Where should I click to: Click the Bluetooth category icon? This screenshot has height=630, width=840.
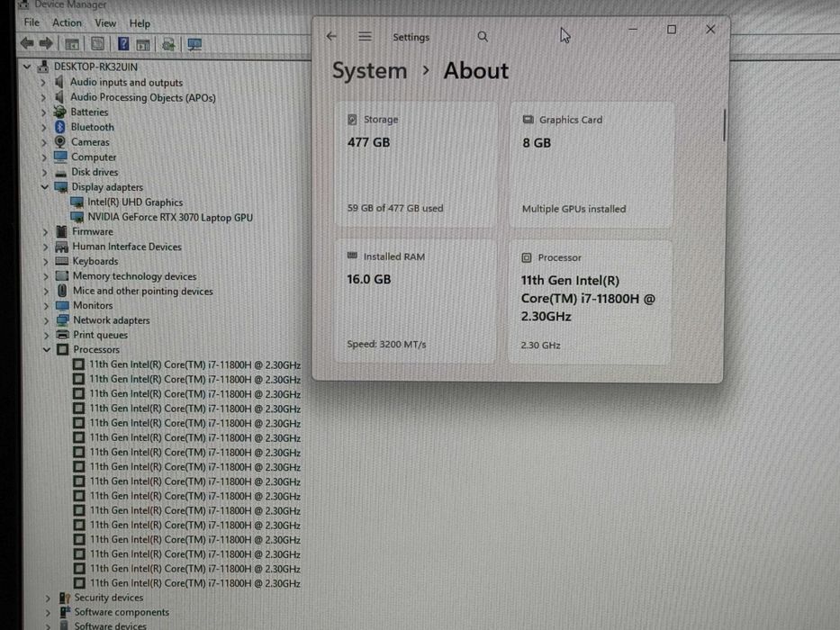(60, 127)
